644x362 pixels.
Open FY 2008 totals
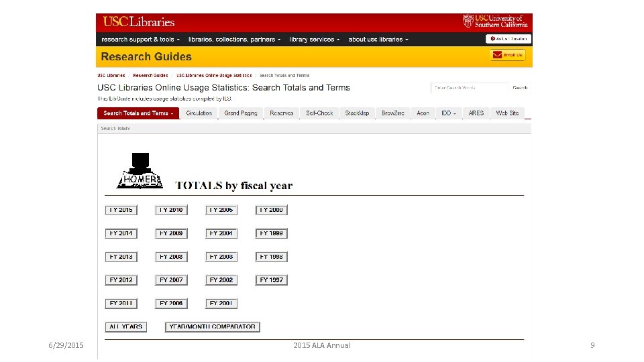(171, 257)
